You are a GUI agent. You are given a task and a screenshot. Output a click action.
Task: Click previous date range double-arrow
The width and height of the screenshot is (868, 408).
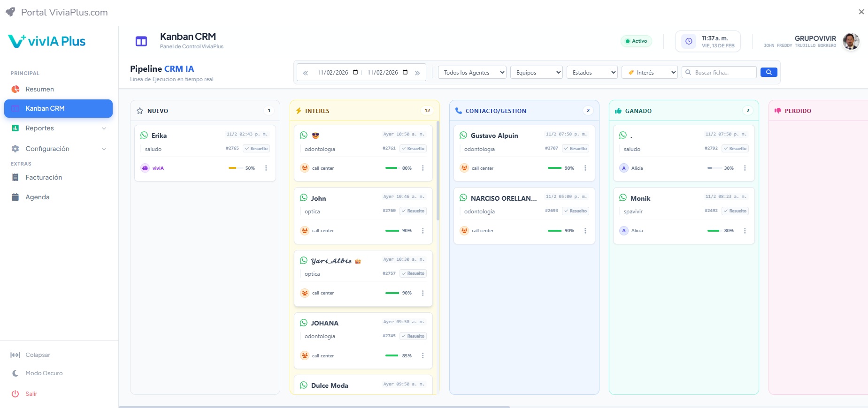point(306,73)
